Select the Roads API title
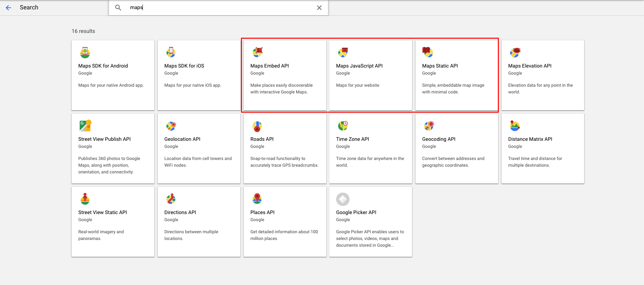 pos(262,139)
